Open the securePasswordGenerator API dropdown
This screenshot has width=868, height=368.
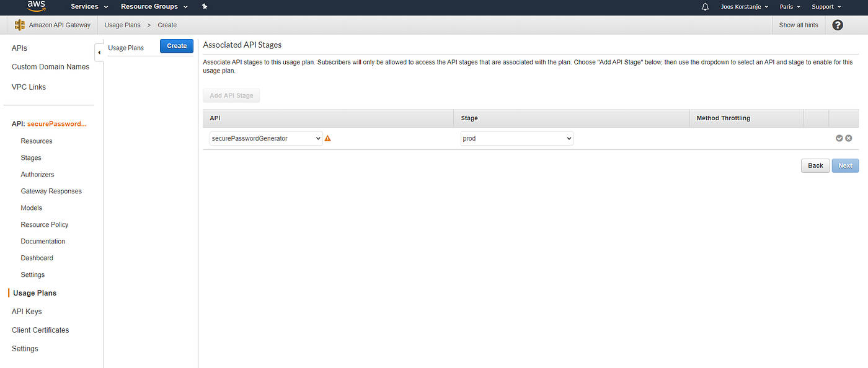click(266, 139)
